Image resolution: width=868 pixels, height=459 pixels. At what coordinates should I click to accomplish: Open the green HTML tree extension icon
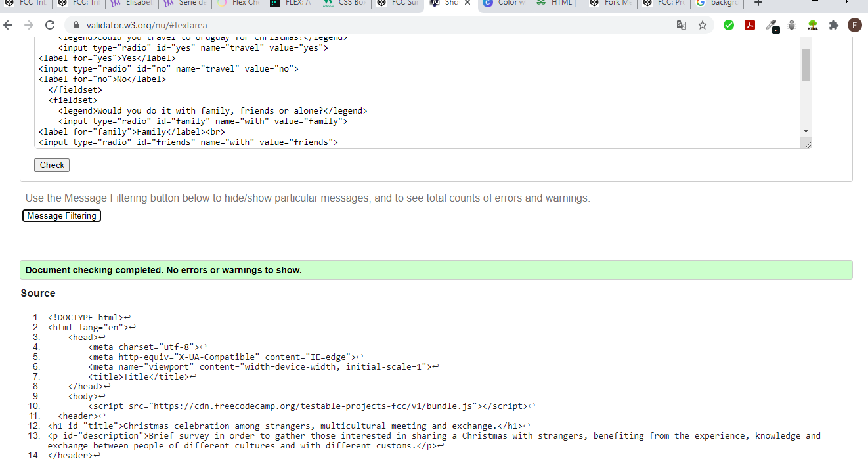(x=813, y=25)
